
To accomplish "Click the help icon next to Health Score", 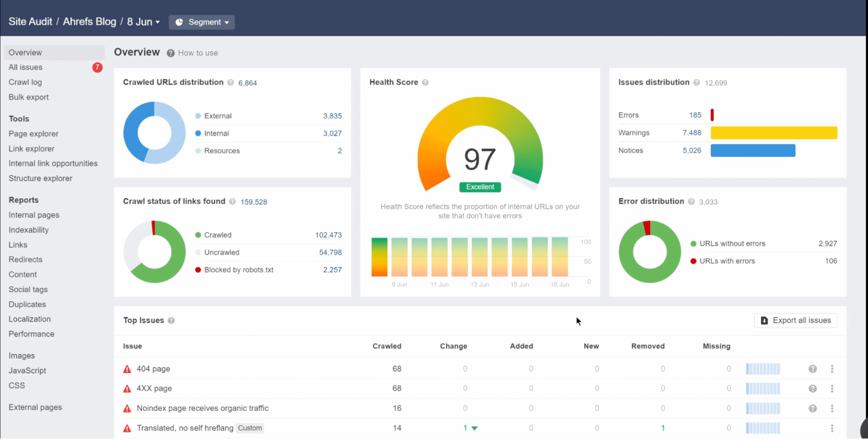I will (x=426, y=82).
